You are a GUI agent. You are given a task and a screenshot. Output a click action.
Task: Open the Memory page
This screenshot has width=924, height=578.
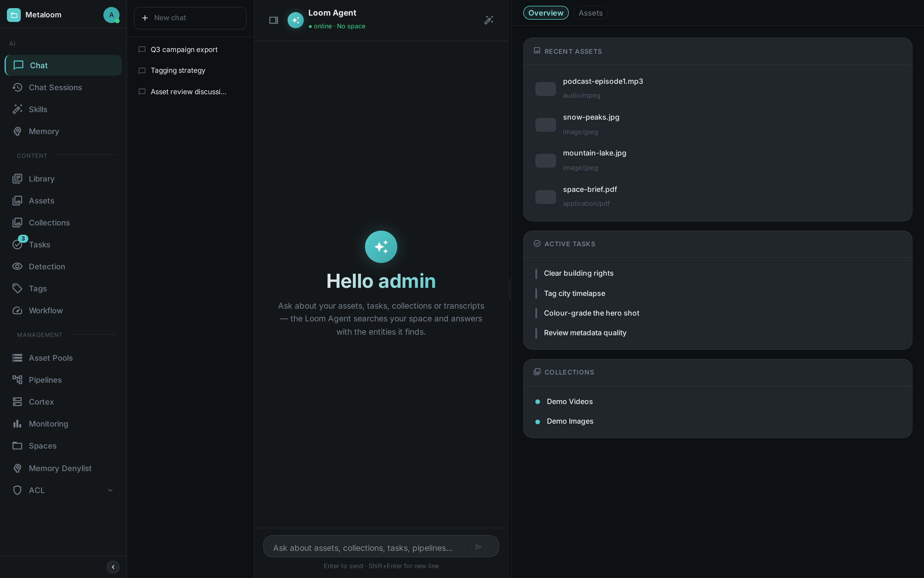(x=64, y=131)
